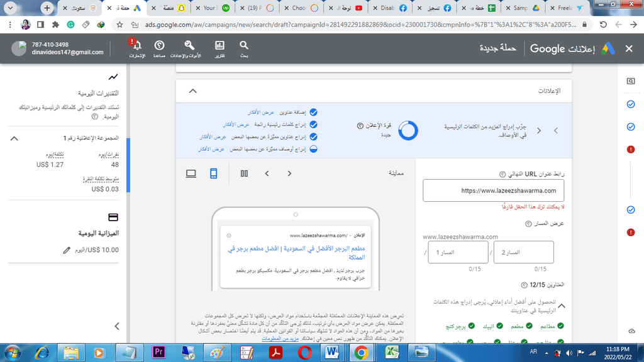Image resolution: width=644 pixels, height=362 pixels.
Task: Click bookmark star in address bar
Action: (x=119, y=25)
